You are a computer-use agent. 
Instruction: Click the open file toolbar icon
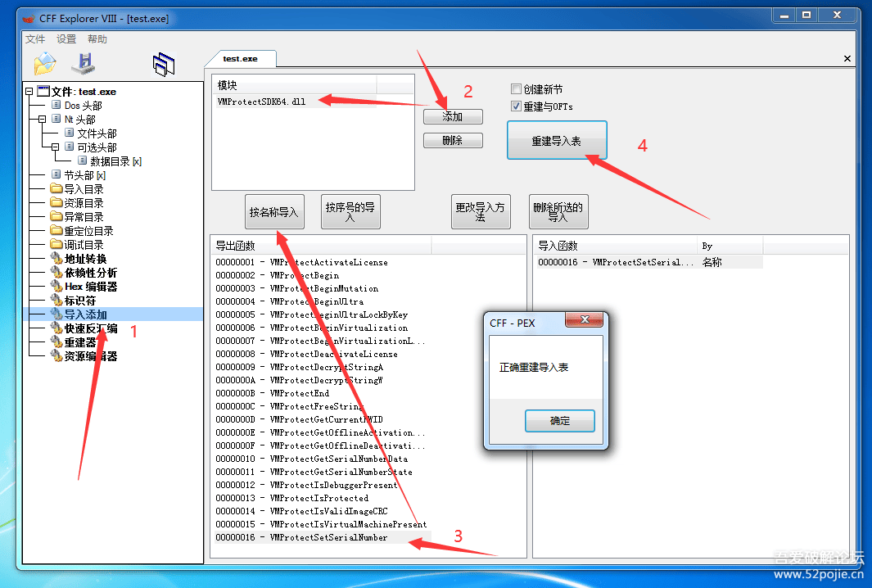44,64
